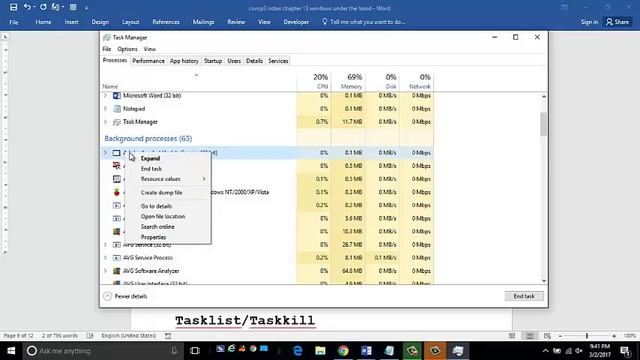Click the Share button in Word

pyautogui.click(x=618, y=22)
